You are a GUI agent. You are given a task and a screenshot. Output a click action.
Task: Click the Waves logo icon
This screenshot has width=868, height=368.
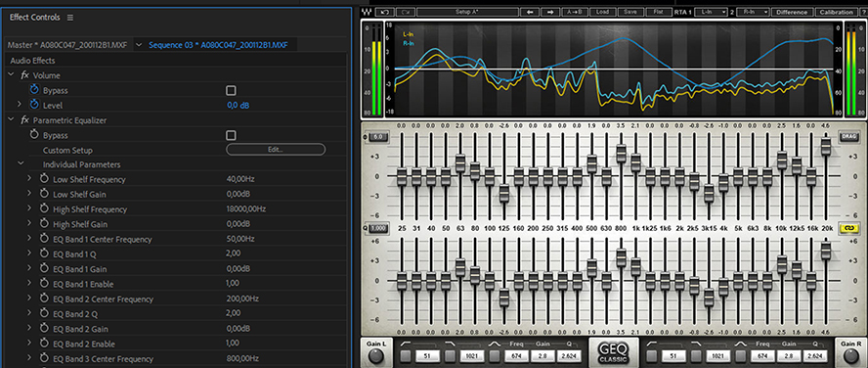(366, 12)
